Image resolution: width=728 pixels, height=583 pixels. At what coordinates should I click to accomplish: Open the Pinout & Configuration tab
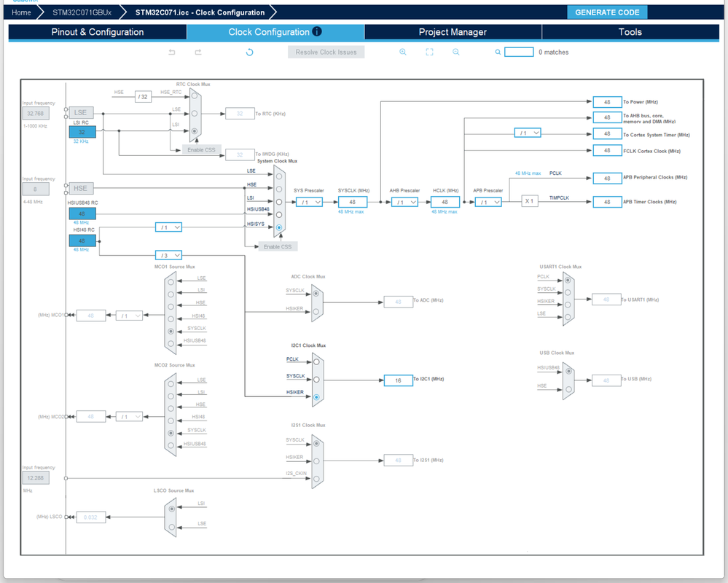point(98,32)
